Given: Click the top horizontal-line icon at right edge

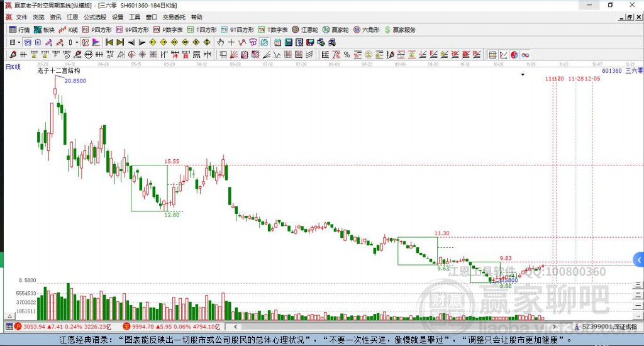Looking at the screenshot, I should tap(638, 285).
